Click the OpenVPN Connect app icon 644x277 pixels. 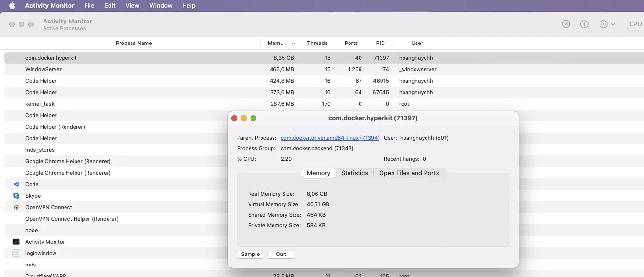click(16, 207)
